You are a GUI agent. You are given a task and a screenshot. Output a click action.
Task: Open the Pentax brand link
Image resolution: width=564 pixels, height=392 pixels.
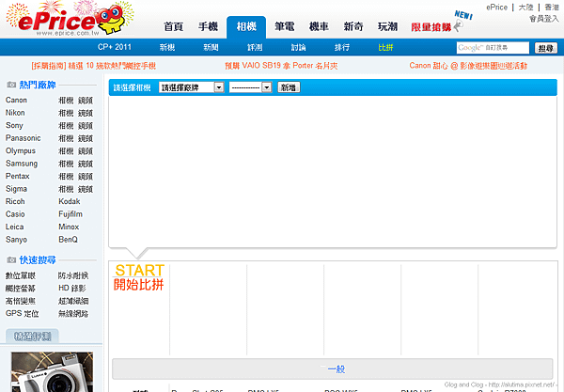[x=17, y=176]
